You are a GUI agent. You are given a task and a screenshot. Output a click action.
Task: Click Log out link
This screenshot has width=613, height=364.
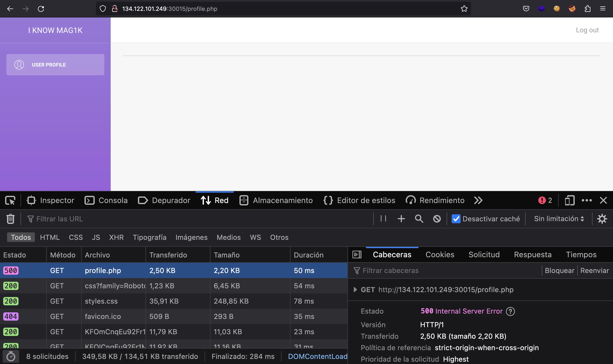(587, 30)
